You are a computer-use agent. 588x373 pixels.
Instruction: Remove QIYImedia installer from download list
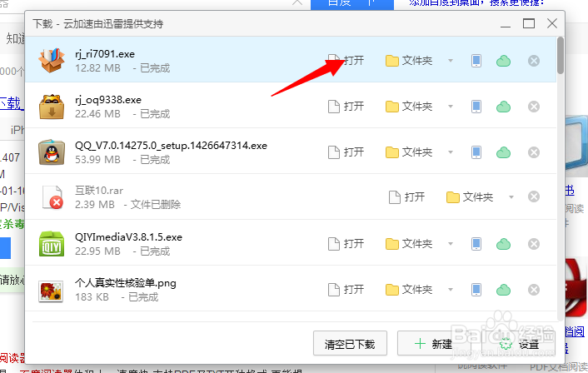(x=534, y=245)
